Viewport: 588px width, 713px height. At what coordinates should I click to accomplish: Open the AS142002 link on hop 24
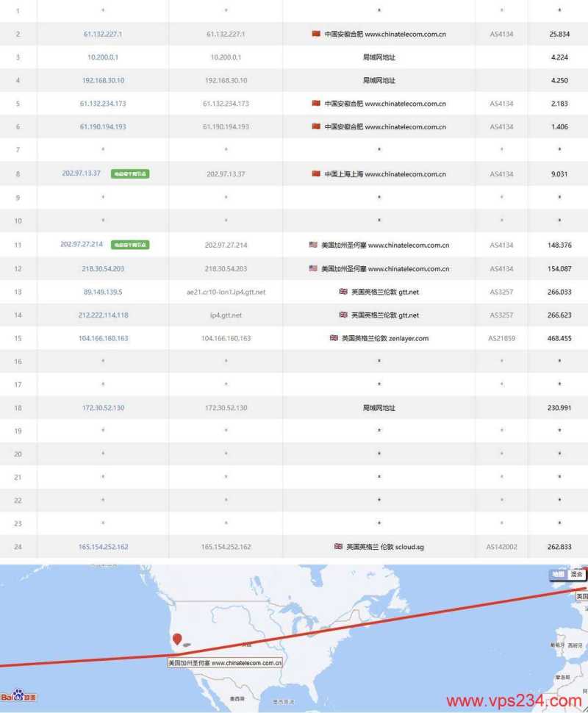click(x=501, y=547)
